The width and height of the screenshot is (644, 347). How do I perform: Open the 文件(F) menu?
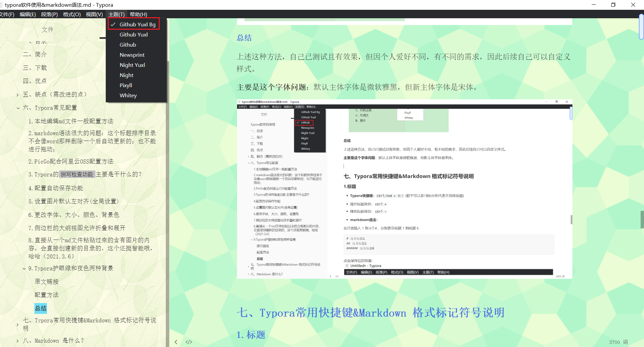7,14
